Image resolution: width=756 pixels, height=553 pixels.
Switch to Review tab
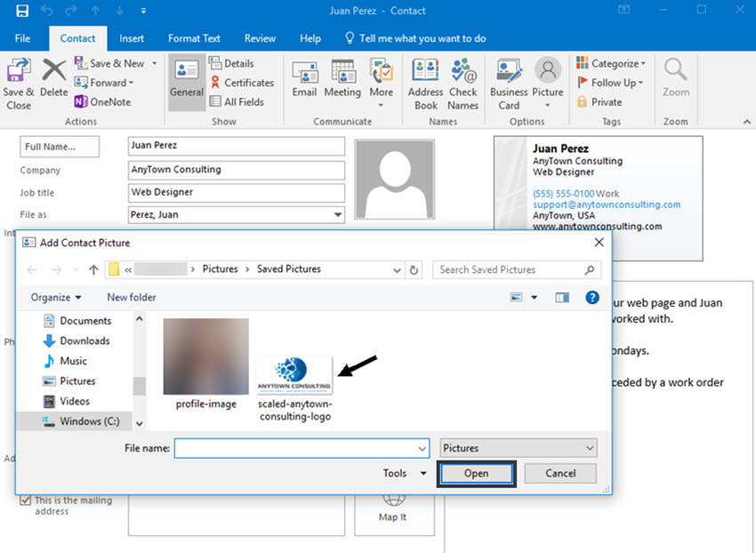(260, 38)
